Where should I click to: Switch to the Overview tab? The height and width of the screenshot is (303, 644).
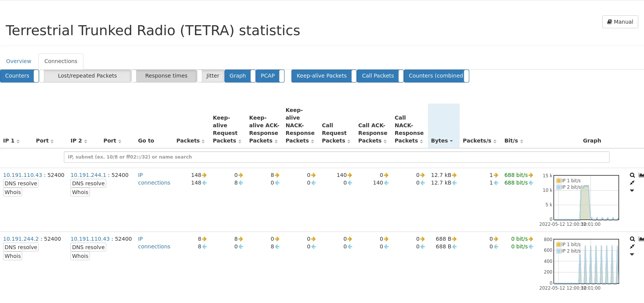(19, 61)
